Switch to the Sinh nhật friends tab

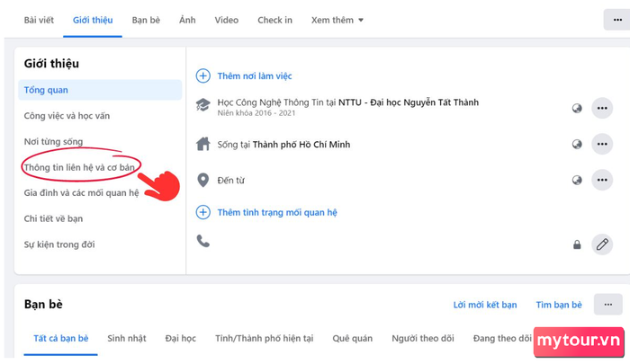click(127, 338)
